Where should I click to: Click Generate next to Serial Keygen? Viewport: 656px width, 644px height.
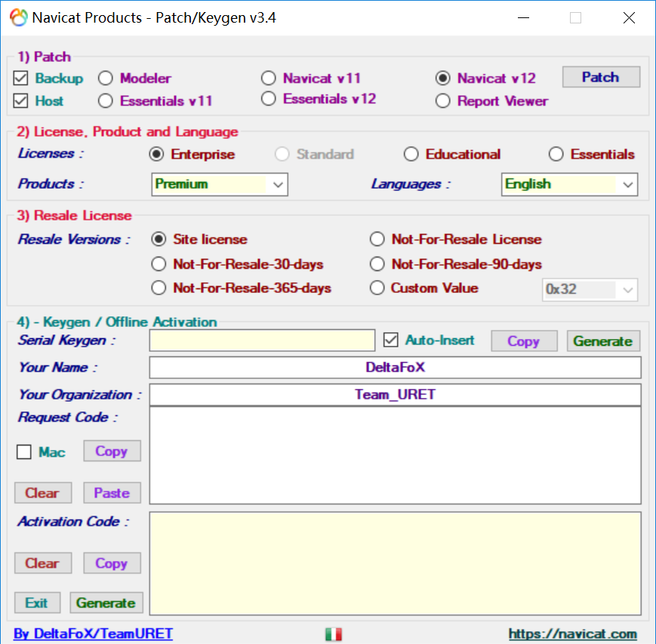602,340
